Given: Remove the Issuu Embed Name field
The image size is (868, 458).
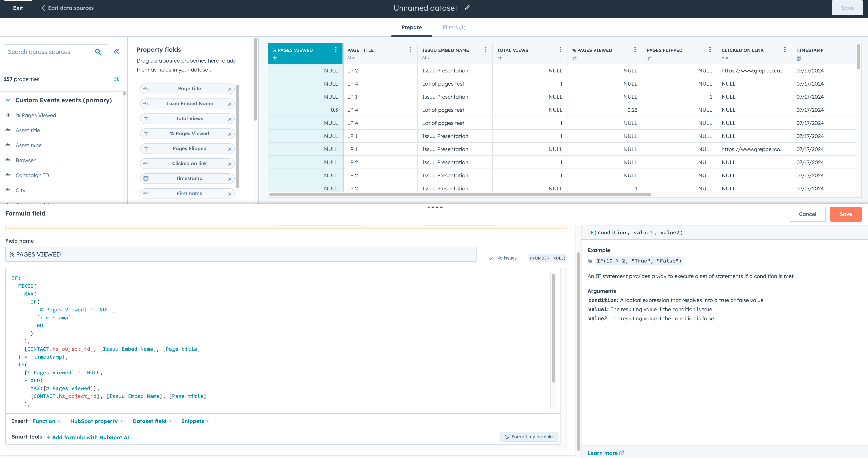Looking at the screenshot, I should tap(230, 104).
